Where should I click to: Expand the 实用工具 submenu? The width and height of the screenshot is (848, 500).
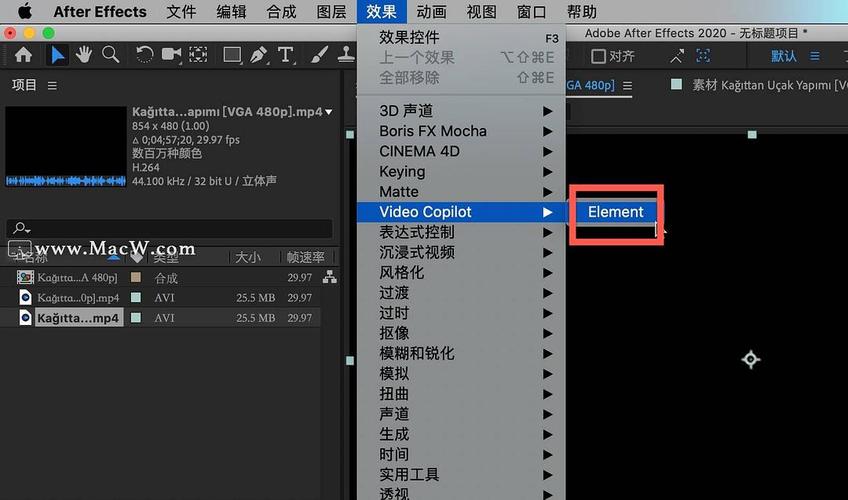tap(461, 475)
